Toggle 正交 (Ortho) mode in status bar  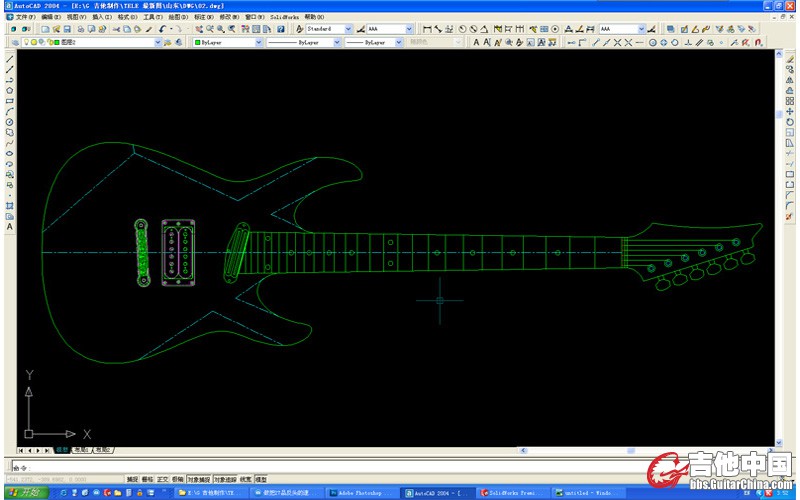coord(163,479)
